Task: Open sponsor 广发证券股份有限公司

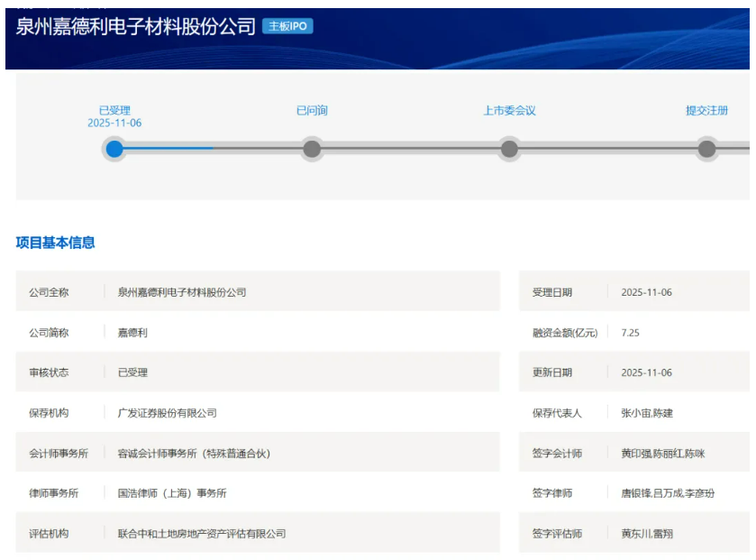Action: 168,413
